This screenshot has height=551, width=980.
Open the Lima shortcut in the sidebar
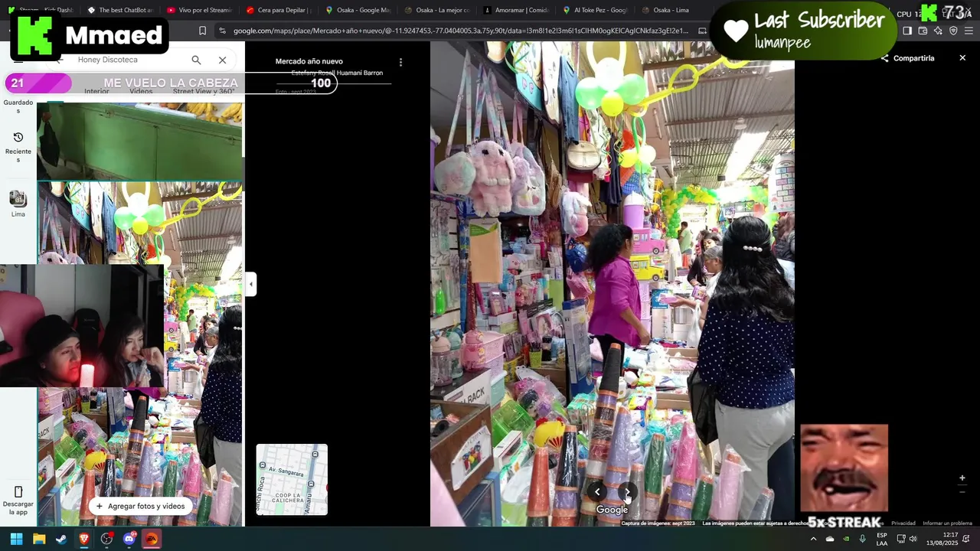click(18, 204)
